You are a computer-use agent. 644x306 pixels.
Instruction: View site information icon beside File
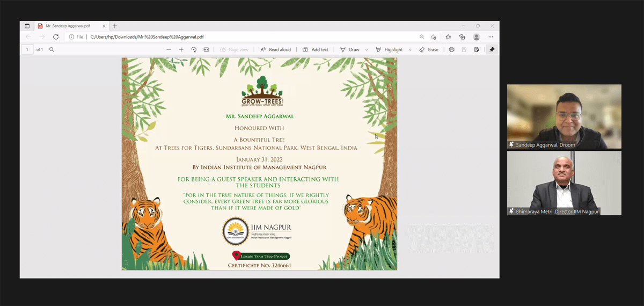click(71, 37)
